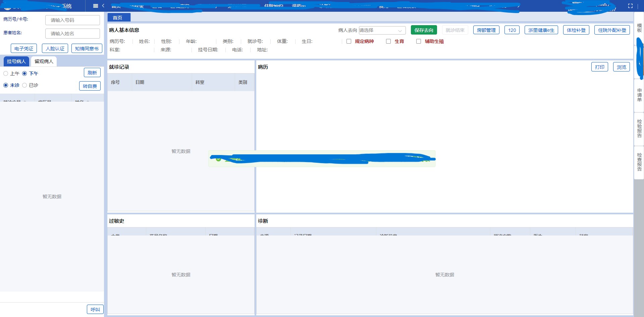Click the 呼叫 button
The width and height of the screenshot is (644, 317).
[x=95, y=310]
